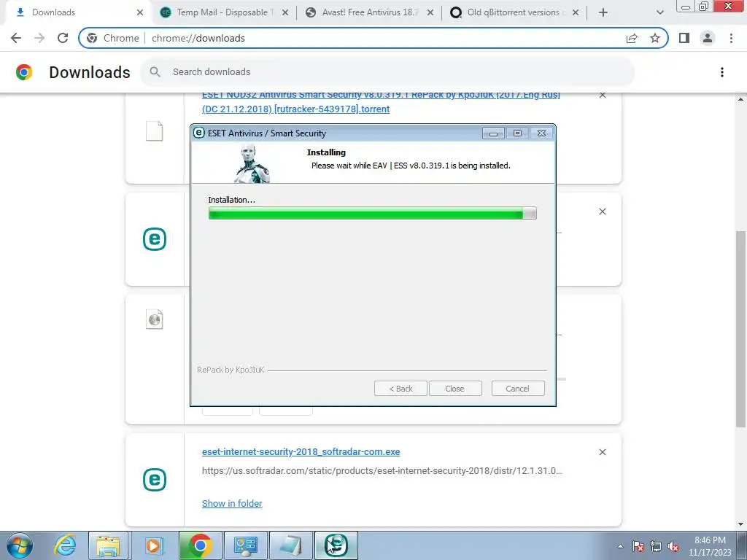Click ESET icon of eset-internet-security-2018 download
The image size is (747, 560).
155,480
